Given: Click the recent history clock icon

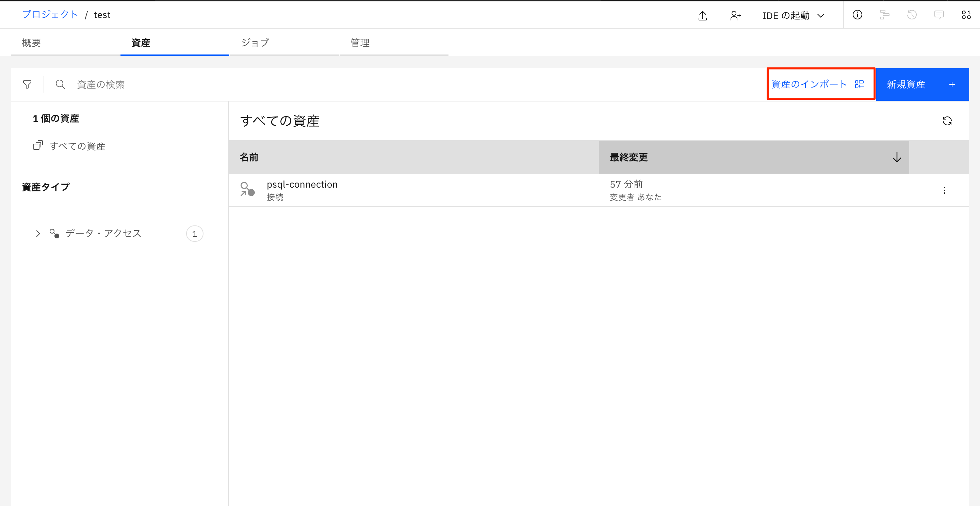Looking at the screenshot, I should click(912, 15).
